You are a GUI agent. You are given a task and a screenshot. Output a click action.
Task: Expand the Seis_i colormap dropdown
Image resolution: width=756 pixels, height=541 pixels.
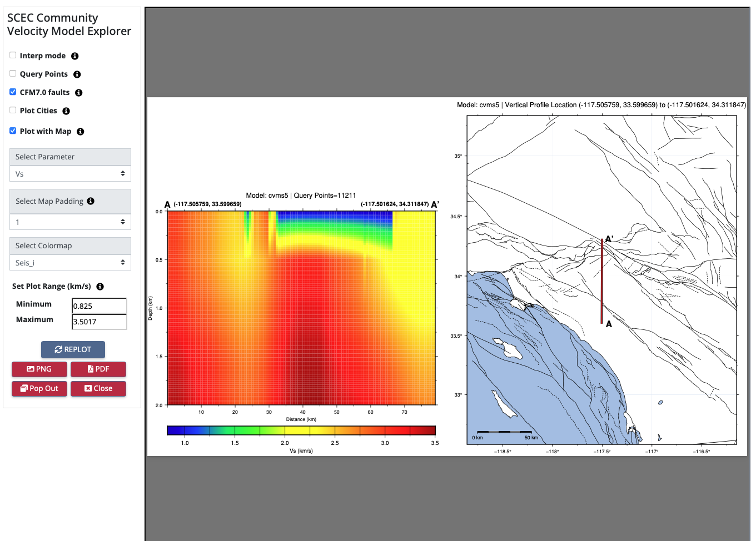70,263
